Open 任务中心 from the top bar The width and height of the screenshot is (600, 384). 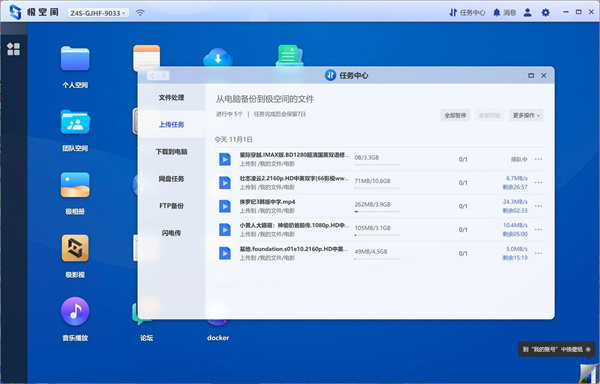click(467, 13)
